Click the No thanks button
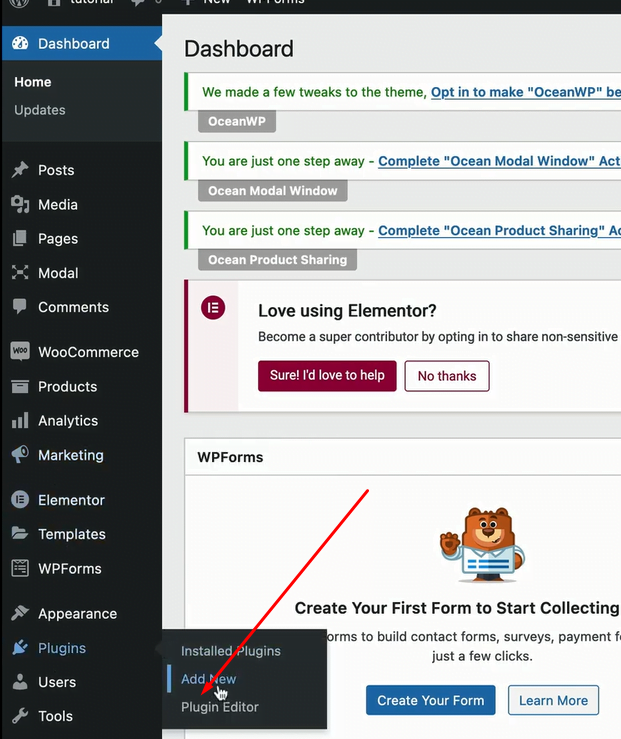This screenshot has height=739, width=621. coord(447,376)
